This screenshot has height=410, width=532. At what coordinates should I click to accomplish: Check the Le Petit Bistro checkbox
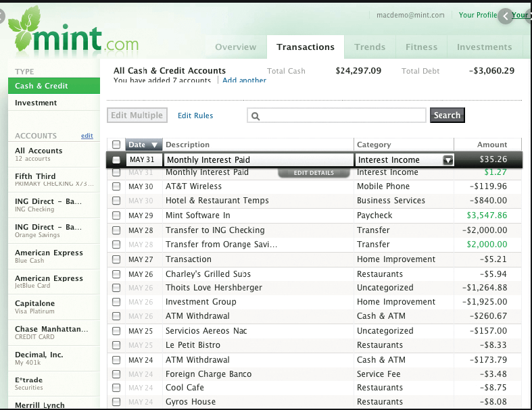116,345
